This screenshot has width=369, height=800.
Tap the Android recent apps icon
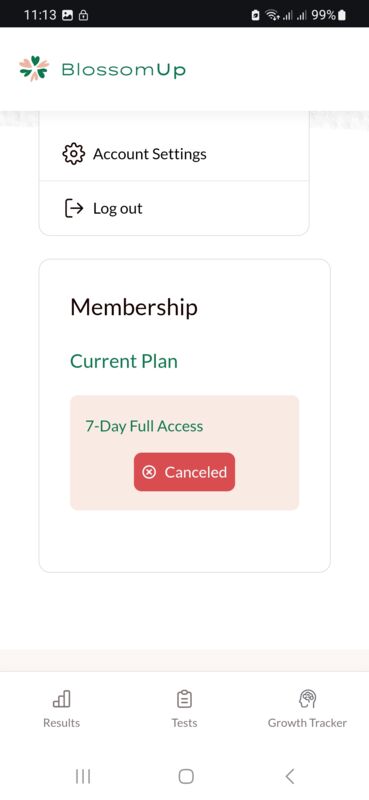tap(83, 777)
